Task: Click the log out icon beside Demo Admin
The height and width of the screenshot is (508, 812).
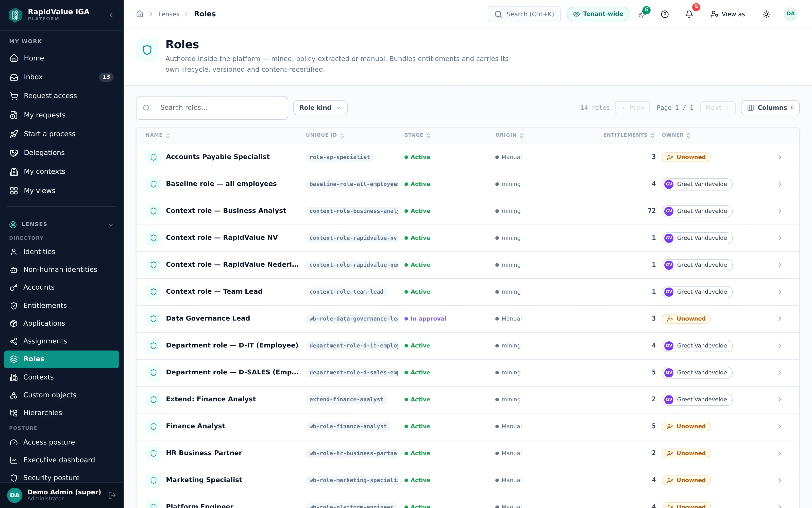Action: coord(112,495)
